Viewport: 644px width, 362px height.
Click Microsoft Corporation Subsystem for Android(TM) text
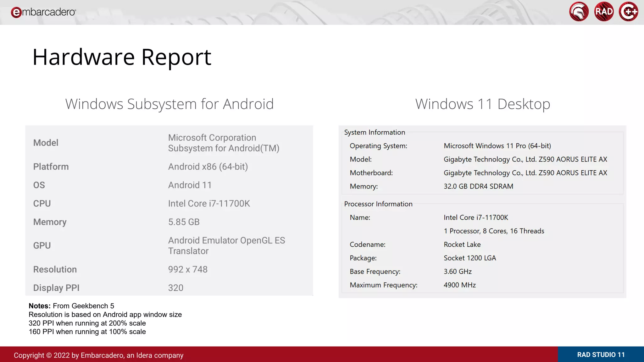(x=224, y=143)
